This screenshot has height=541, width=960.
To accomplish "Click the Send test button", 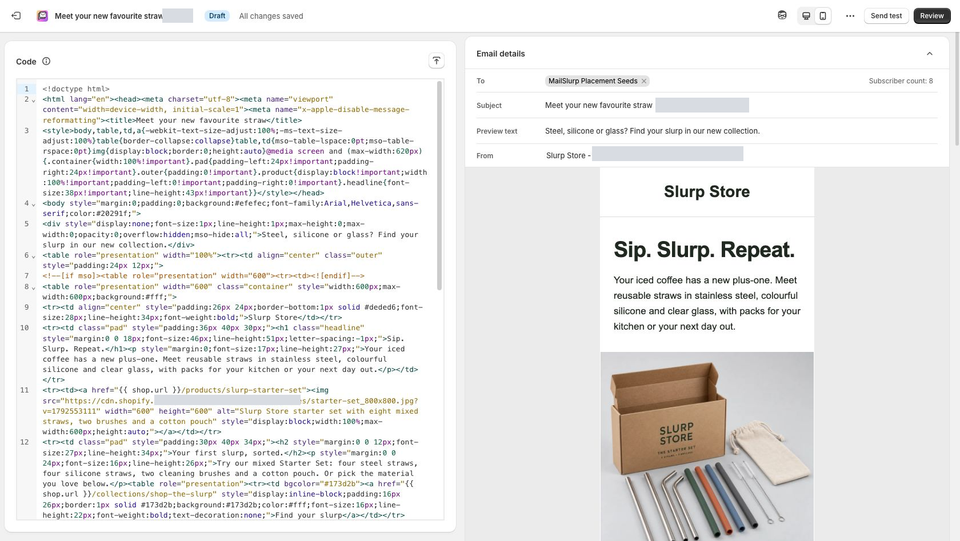I will pos(886,16).
